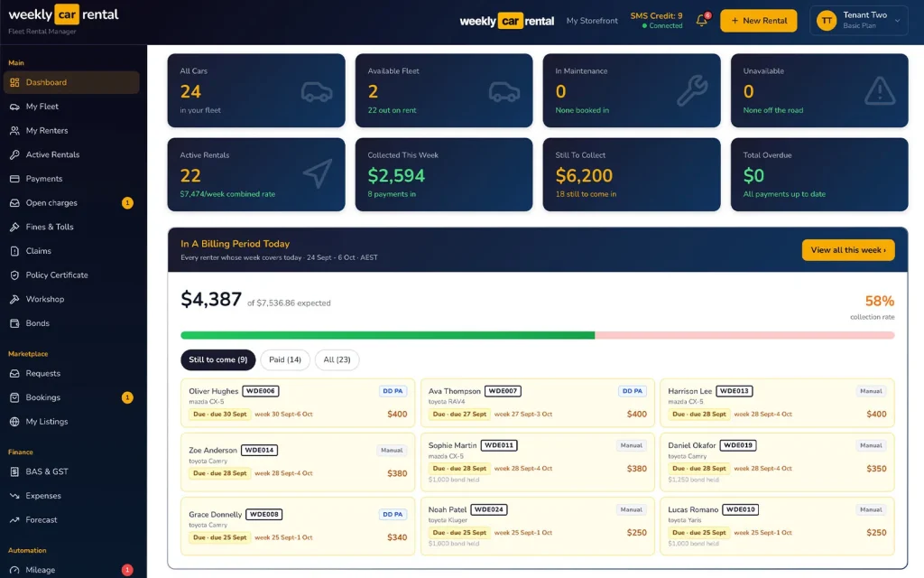Open Forecast menu item
Image resolution: width=924 pixels, height=578 pixels.
[71, 520]
